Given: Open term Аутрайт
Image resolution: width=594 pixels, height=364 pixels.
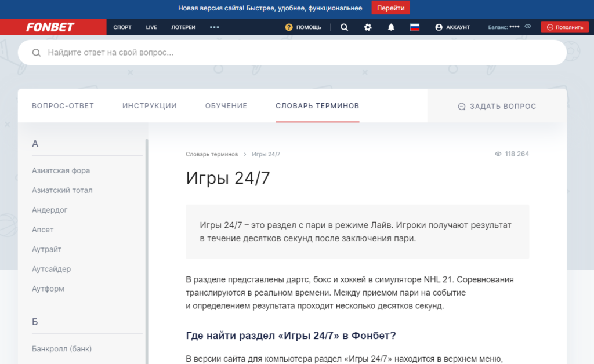Looking at the screenshot, I should 46,249.
